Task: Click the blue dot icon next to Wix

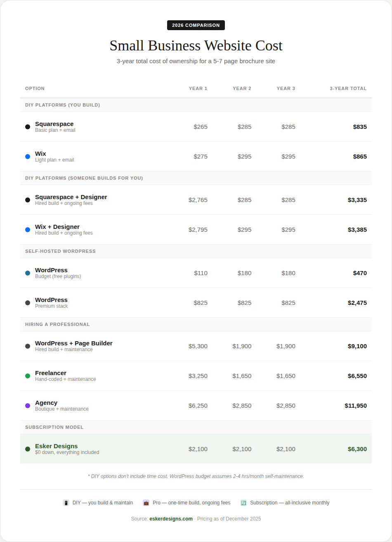Action: click(27, 157)
